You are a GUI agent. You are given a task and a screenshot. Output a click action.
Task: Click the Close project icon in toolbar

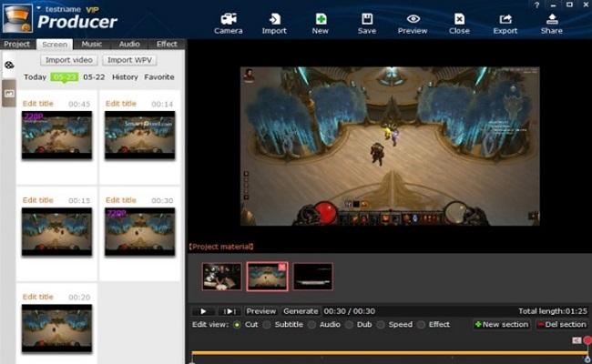[x=459, y=19]
